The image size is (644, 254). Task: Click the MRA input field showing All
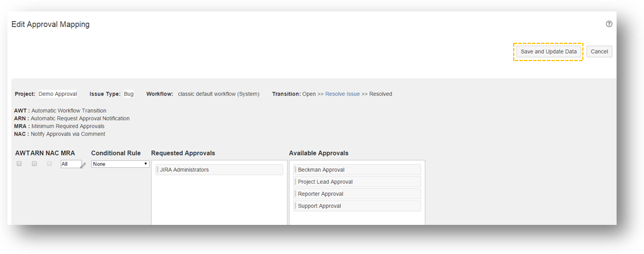[x=70, y=164]
